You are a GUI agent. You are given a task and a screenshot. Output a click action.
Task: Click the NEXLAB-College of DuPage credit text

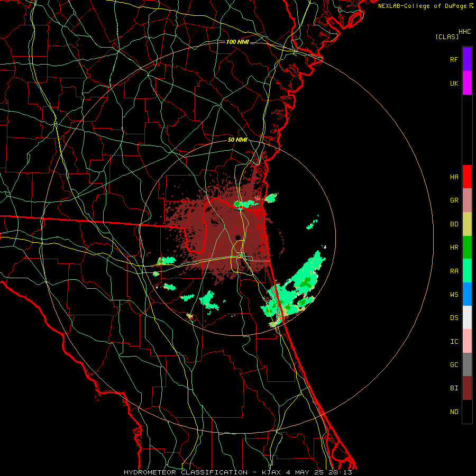(425, 6)
